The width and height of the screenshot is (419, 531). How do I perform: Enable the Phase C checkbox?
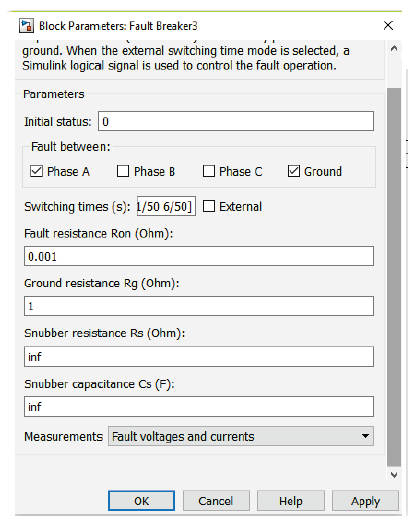point(209,171)
